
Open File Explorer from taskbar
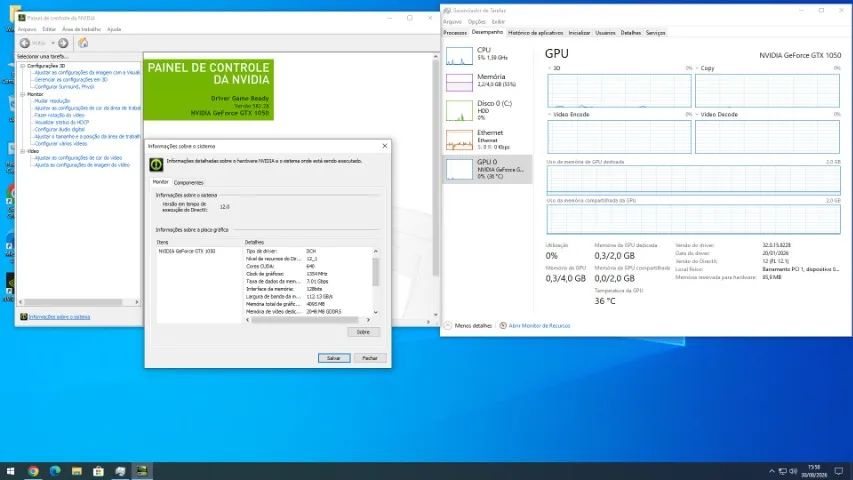click(77, 471)
